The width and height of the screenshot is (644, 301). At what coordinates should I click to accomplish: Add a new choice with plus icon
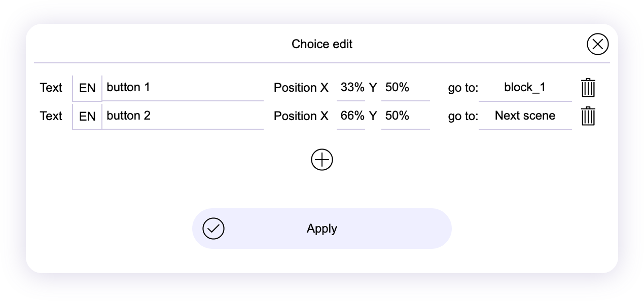click(x=322, y=160)
